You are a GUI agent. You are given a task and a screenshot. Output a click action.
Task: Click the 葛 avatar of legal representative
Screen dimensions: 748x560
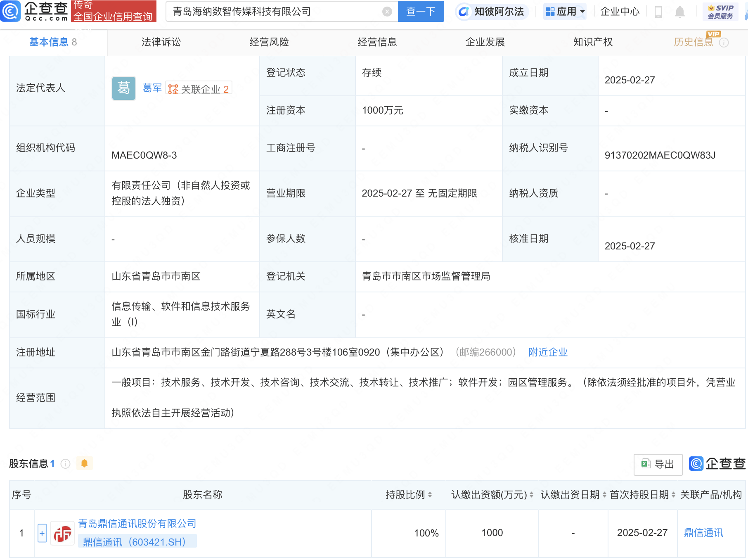point(124,88)
